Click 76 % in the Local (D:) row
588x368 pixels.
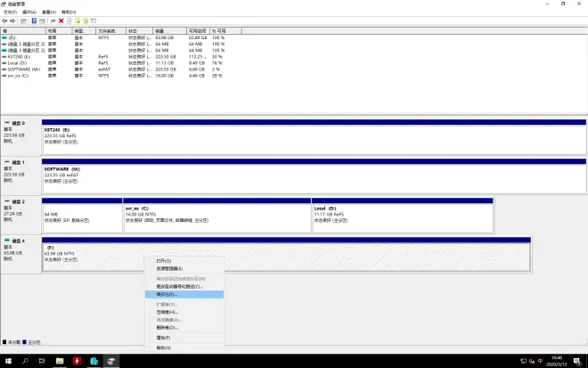tap(217, 63)
